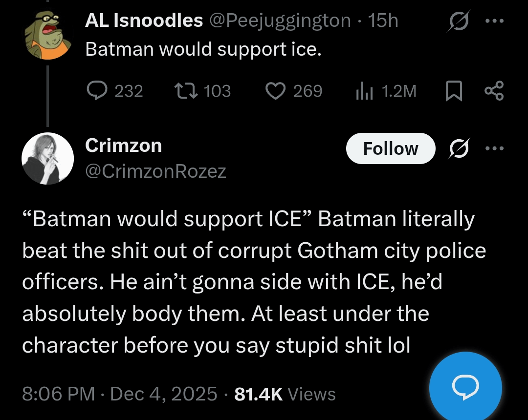This screenshot has height=420, width=528.
Task: Follow the Crimzon account
Action: coord(390,148)
